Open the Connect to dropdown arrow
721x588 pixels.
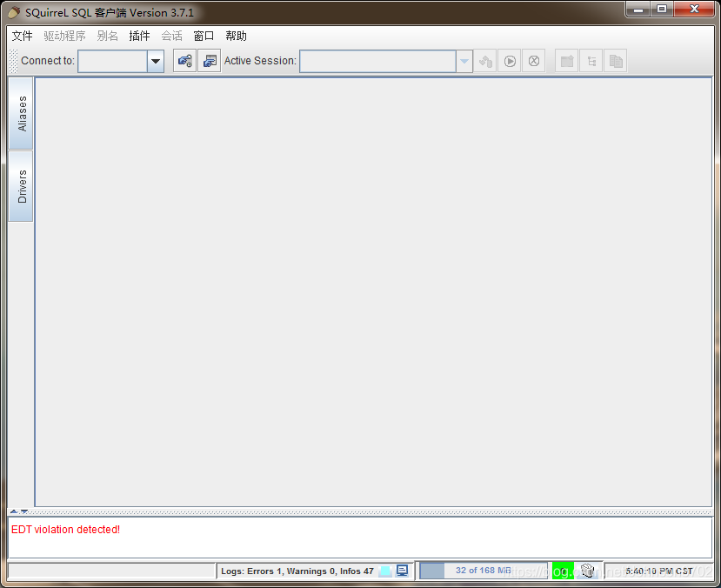click(x=156, y=61)
